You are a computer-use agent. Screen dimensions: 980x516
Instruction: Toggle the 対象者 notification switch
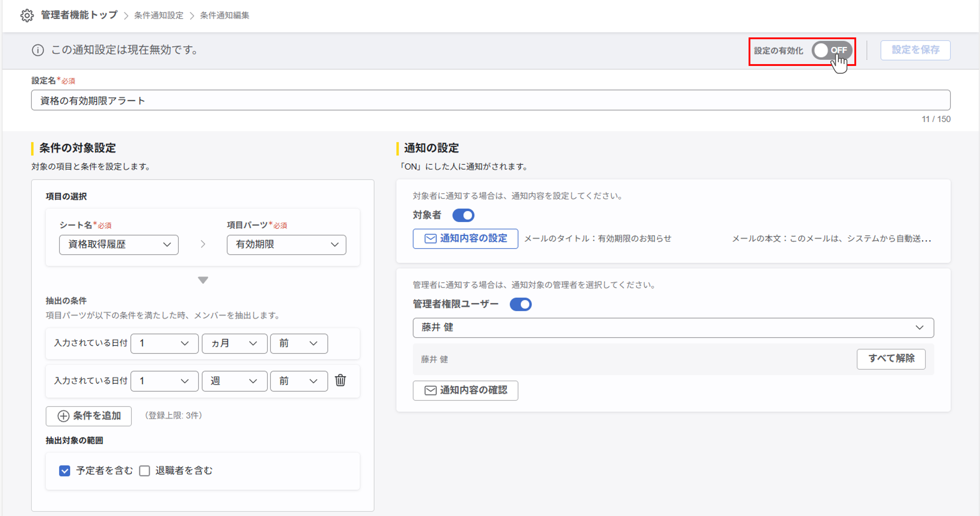[463, 215]
